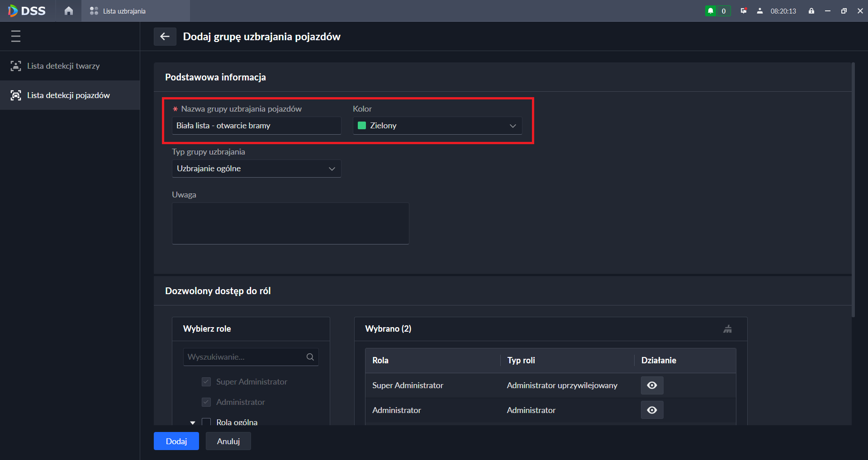Viewport: 868px width, 460px height.
Task: Open Lista detekcji twarzy menu item
Action: pos(63,66)
